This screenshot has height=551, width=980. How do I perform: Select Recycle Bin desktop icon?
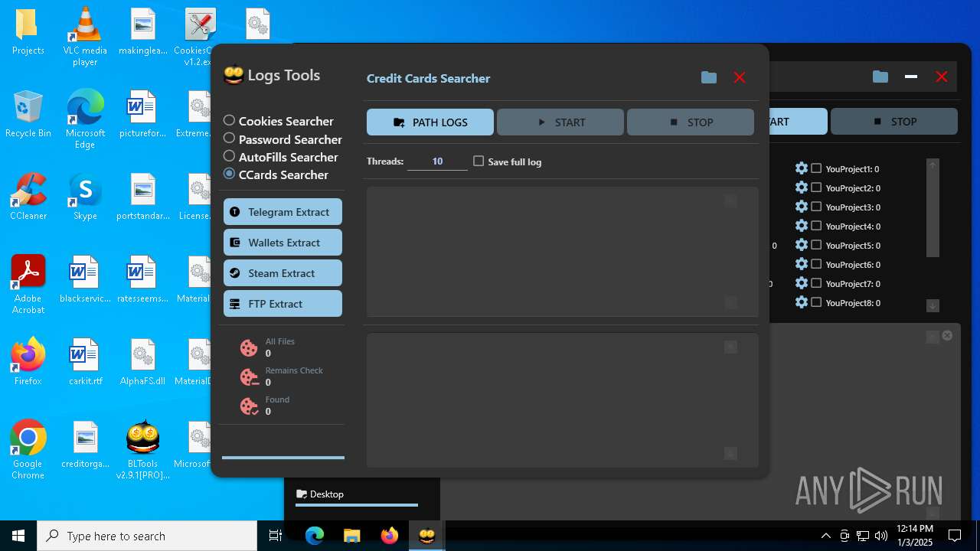click(28, 115)
